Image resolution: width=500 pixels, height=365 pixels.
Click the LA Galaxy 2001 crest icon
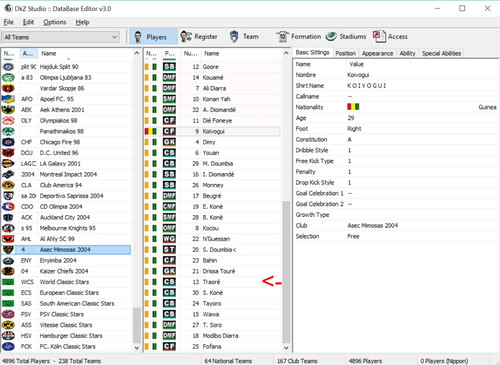(x=8, y=164)
